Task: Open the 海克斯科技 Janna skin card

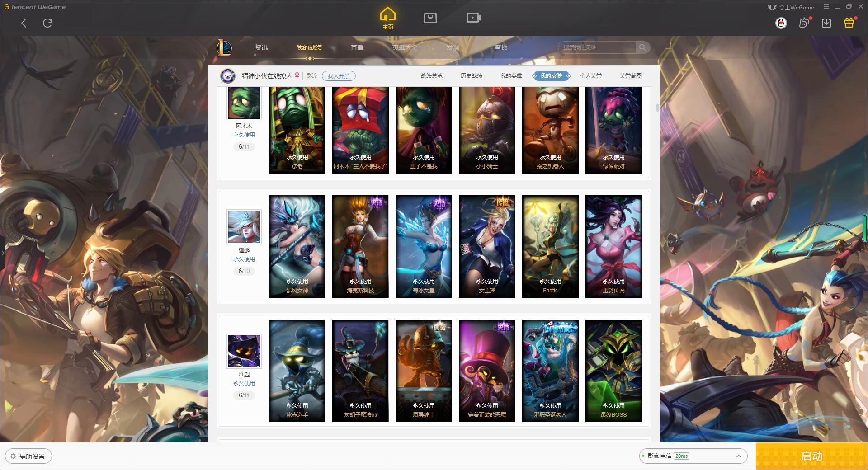Action: (x=360, y=246)
